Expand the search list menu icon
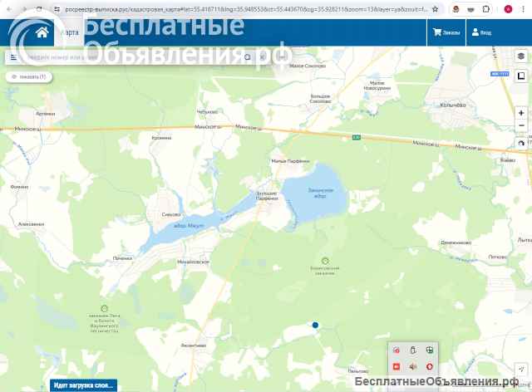Viewport: 532px width, 392px height. (x=13, y=57)
